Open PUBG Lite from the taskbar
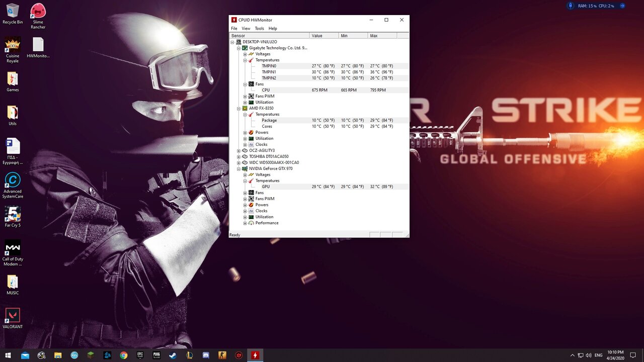This screenshot has width=644, height=362. coord(156,355)
